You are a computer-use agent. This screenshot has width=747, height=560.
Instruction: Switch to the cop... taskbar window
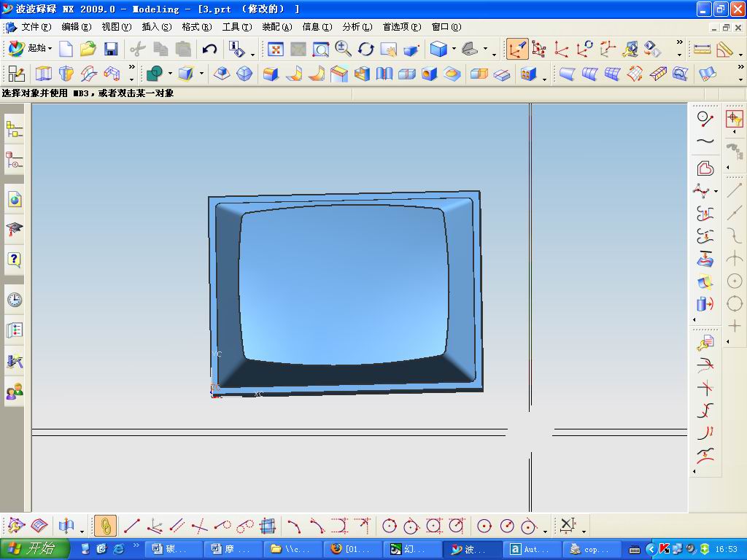pyautogui.click(x=591, y=549)
